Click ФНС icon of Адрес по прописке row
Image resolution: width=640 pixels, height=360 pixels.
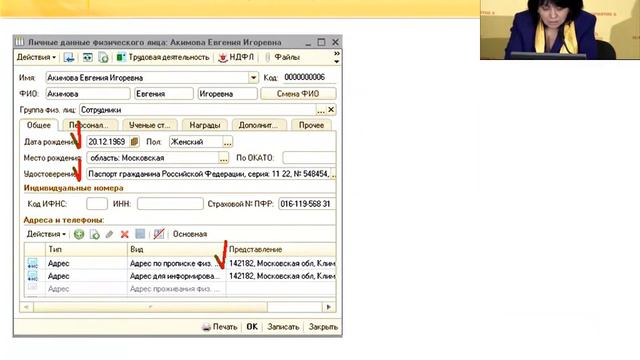click(x=32, y=264)
